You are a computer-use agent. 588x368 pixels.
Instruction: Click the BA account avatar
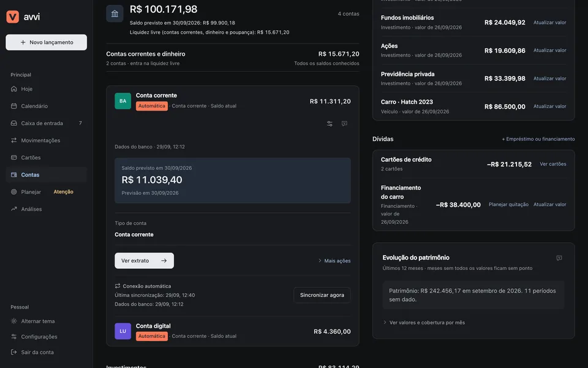(123, 101)
